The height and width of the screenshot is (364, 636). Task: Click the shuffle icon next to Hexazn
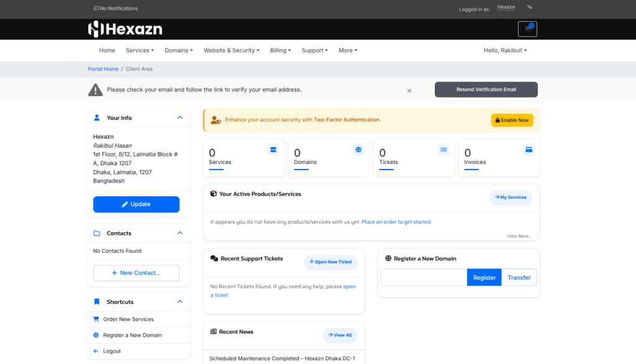(529, 7)
